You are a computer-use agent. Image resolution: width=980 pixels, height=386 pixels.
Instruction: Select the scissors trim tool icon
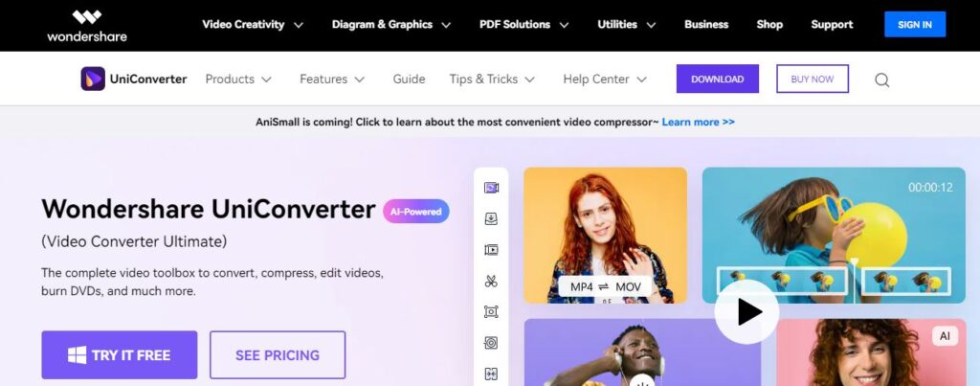(x=491, y=281)
